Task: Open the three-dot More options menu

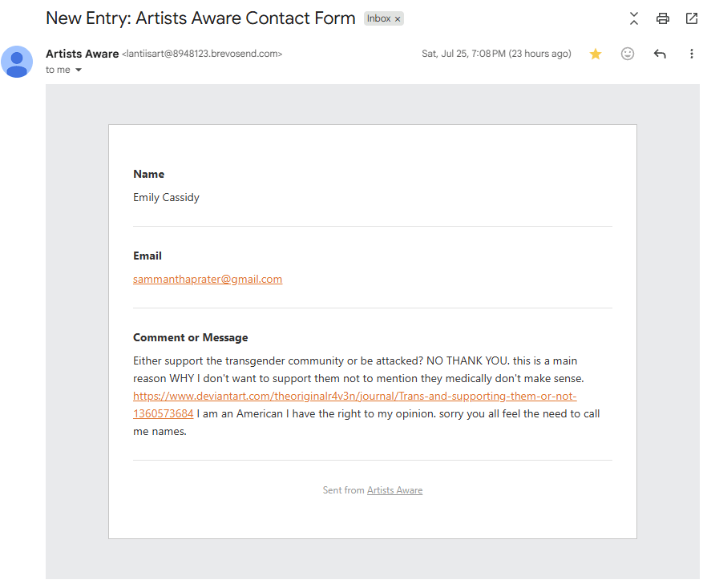Action: [691, 54]
